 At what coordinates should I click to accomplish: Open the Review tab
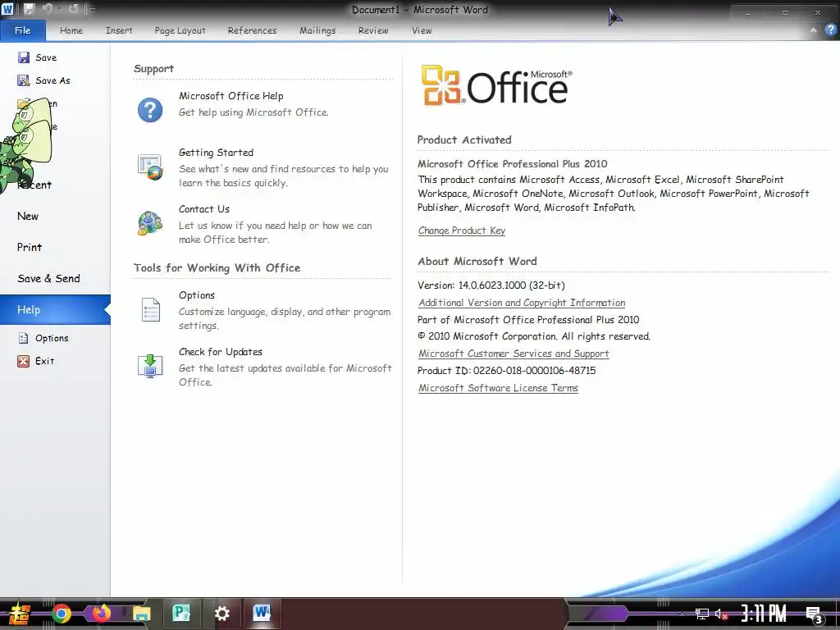pos(373,30)
